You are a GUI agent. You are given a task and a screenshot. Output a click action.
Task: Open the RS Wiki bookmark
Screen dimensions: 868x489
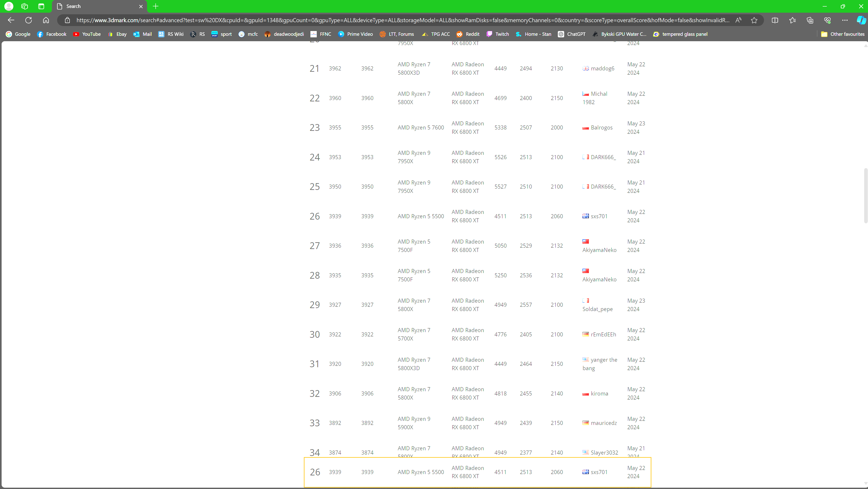click(171, 34)
